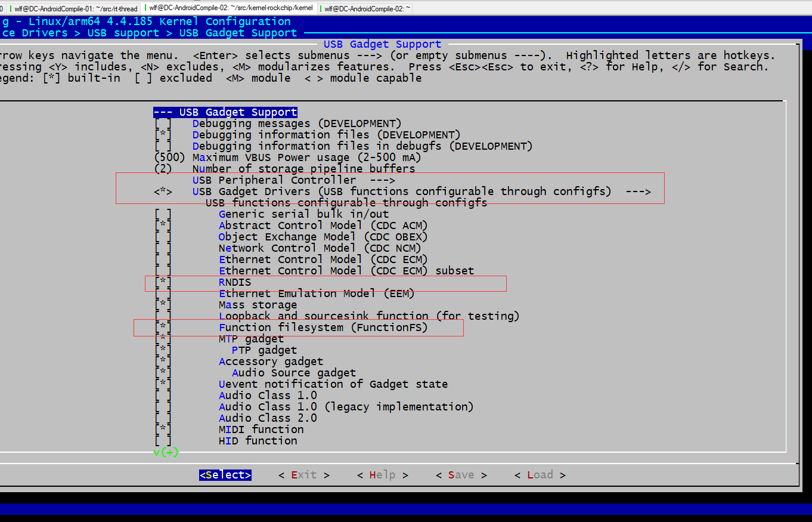Click the Help button
The width and height of the screenshot is (812, 522).
coord(382,475)
